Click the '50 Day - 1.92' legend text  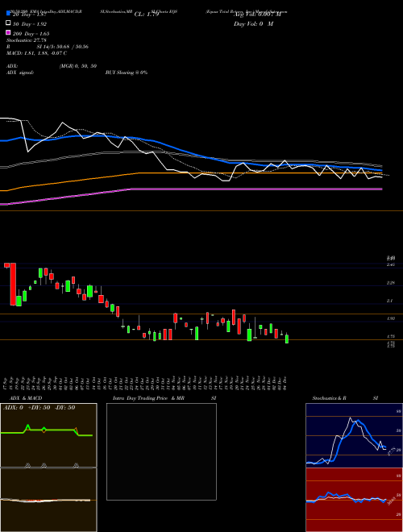30,24
